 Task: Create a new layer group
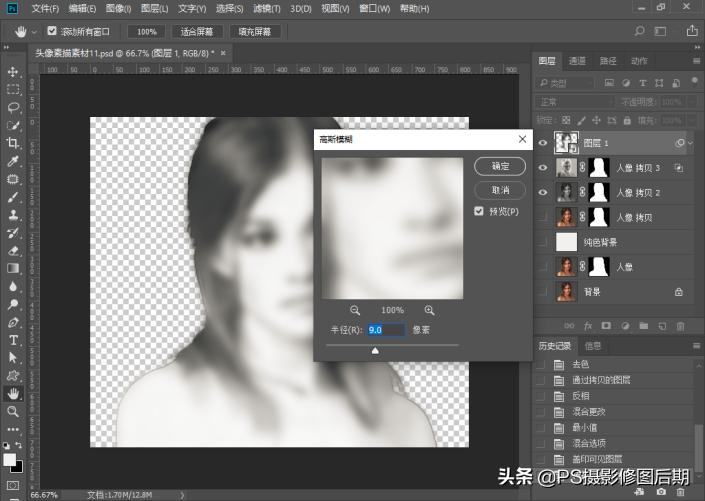pyautogui.click(x=644, y=326)
